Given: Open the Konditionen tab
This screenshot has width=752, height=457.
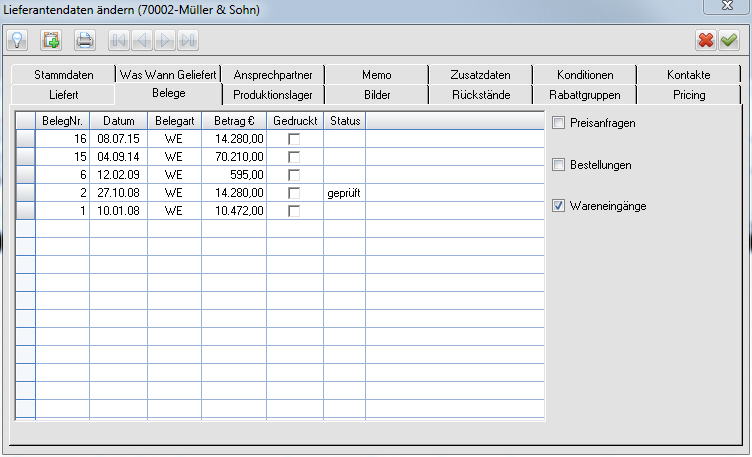Looking at the screenshot, I should [585, 75].
